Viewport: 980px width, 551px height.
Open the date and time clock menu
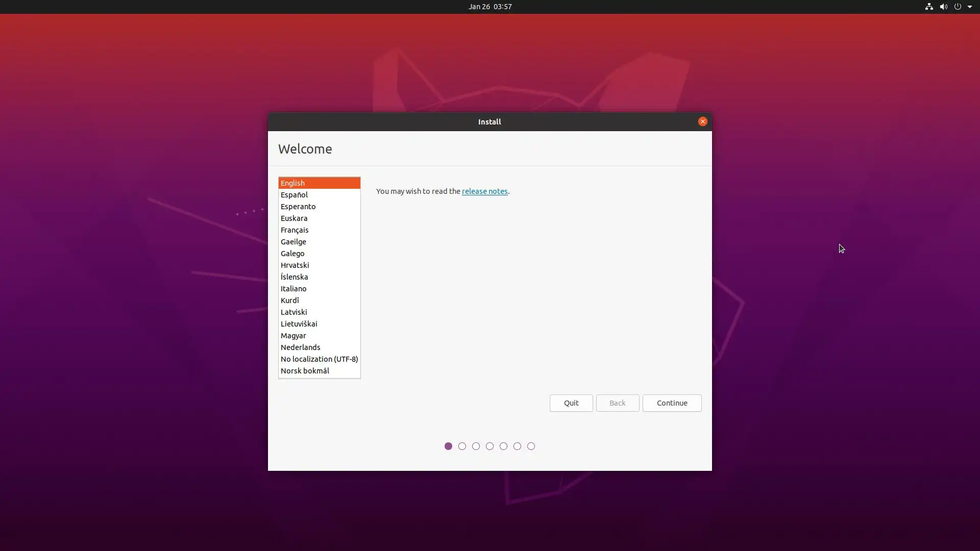(x=489, y=7)
